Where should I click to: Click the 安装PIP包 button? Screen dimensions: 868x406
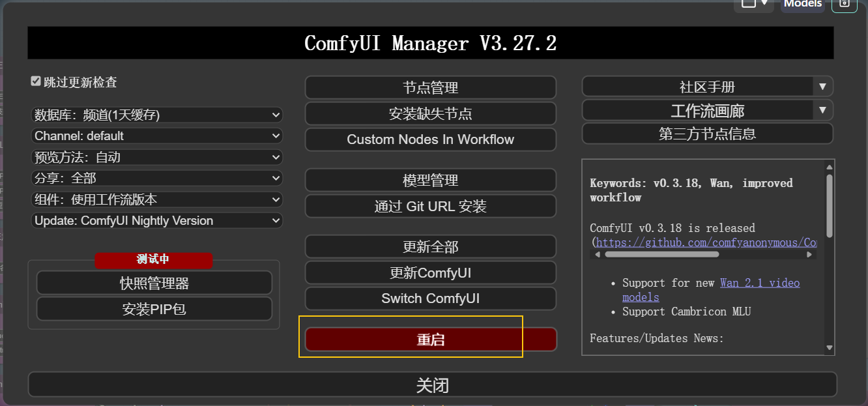154,309
